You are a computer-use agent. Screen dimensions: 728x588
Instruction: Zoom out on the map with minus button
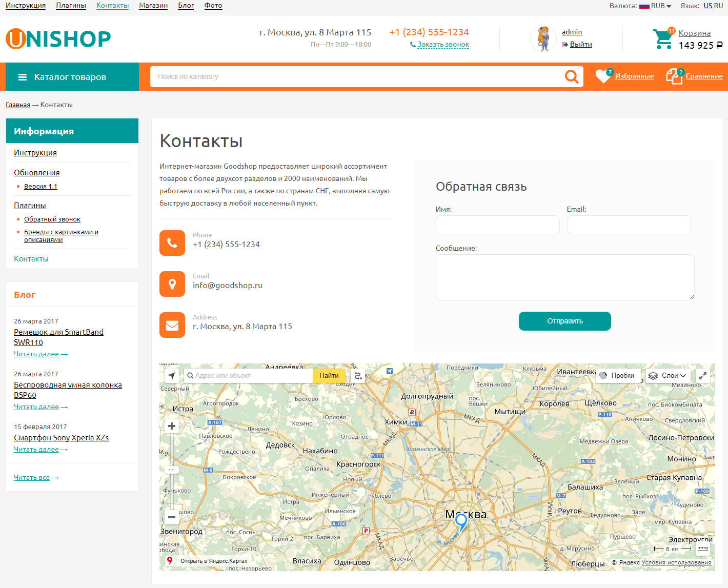click(x=172, y=517)
